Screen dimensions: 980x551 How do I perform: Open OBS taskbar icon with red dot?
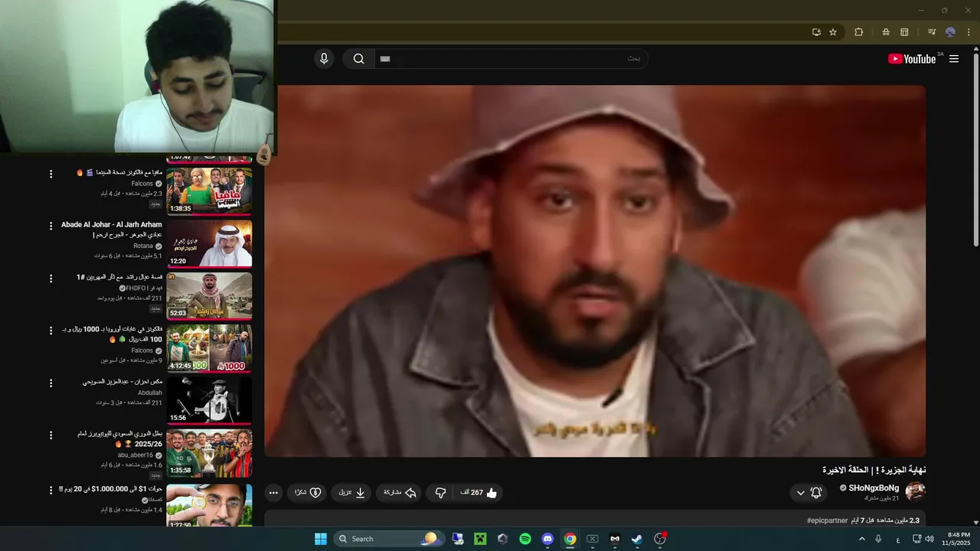click(x=660, y=539)
